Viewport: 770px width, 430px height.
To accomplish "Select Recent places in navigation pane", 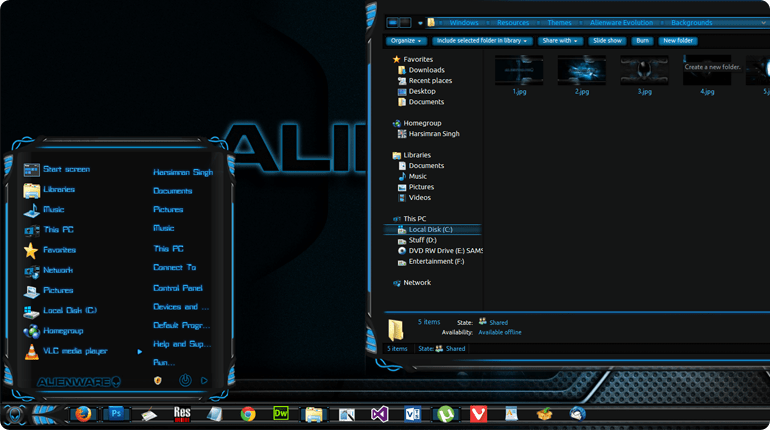I will [425, 81].
